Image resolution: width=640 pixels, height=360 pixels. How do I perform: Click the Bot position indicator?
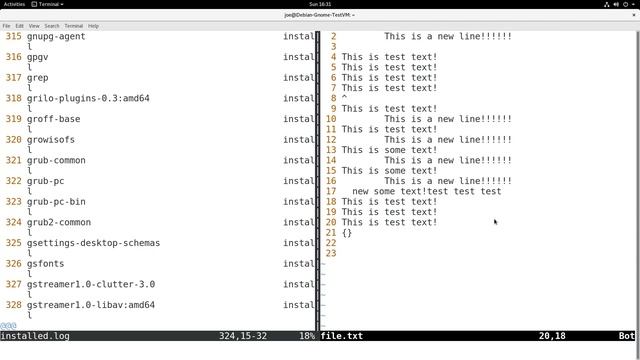(x=627, y=336)
